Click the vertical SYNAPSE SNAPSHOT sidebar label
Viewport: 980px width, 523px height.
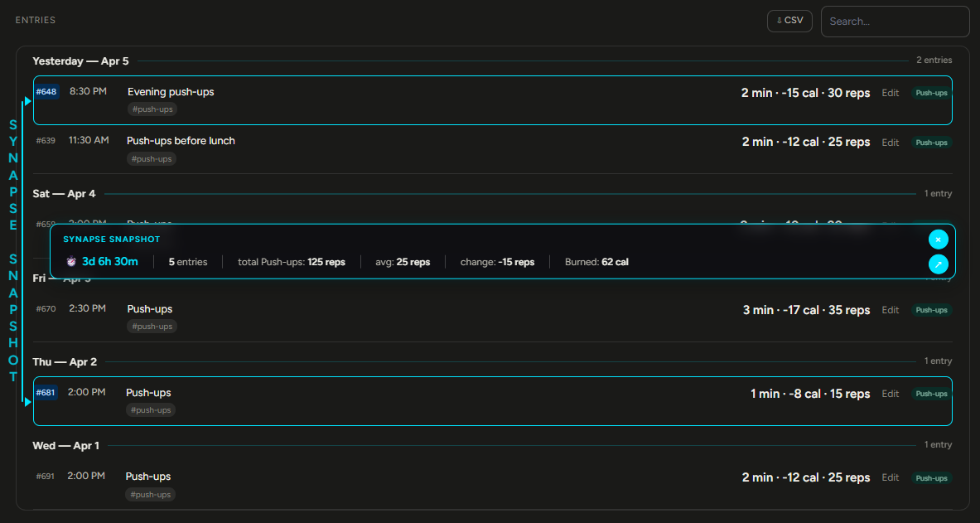coord(12,249)
